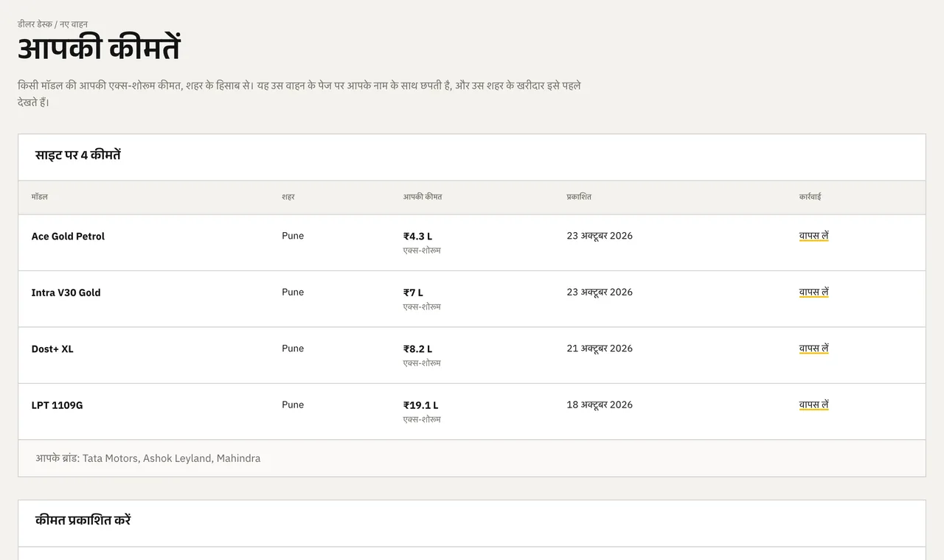The height and width of the screenshot is (560, 944).
Task: Click the Dost+ XL model name
Action: [52, 349]
